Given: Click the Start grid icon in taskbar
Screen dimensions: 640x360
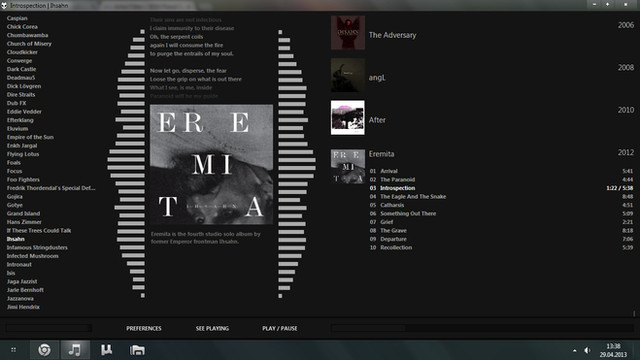Looking at the screenshot, I should [13, 350].
